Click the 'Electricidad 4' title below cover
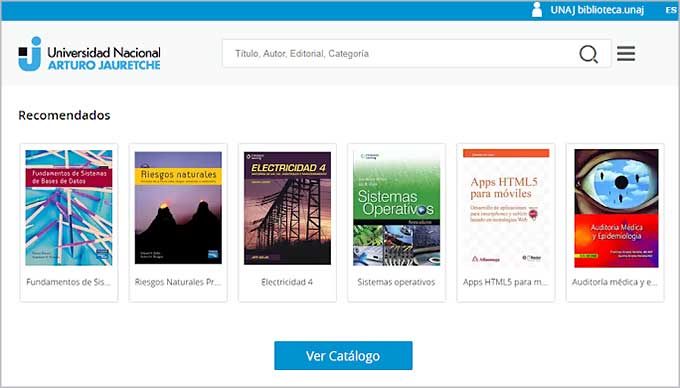 (x=287, y=282)
